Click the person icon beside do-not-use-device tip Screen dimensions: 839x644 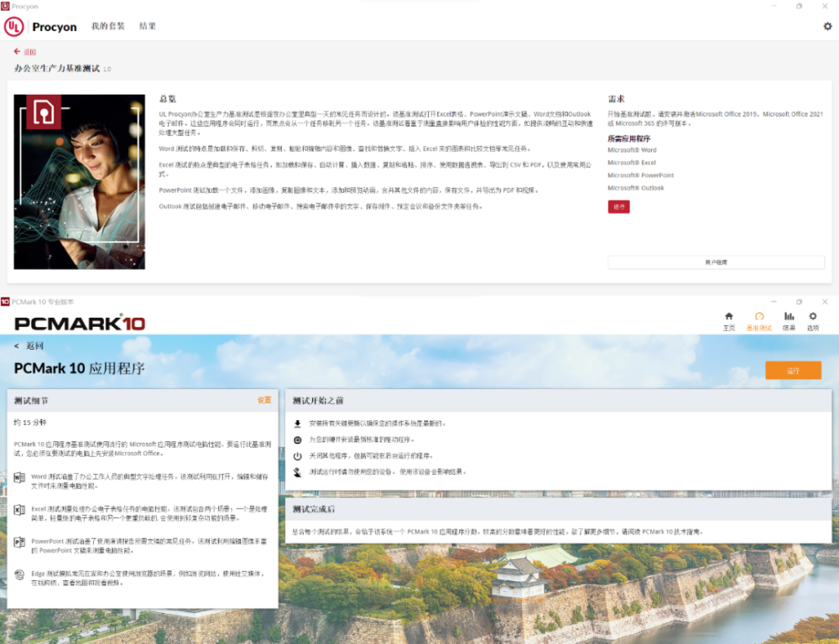[x=298, y=472]
